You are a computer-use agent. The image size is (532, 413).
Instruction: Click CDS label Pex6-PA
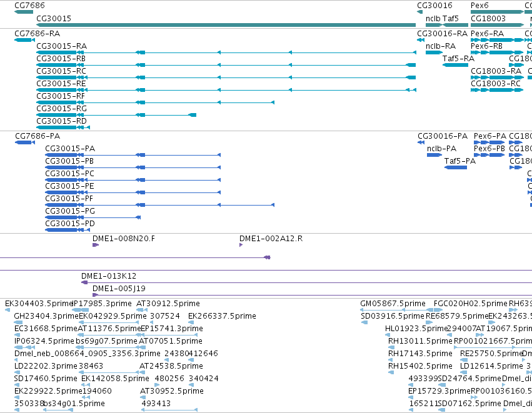[x=490, y=136]
